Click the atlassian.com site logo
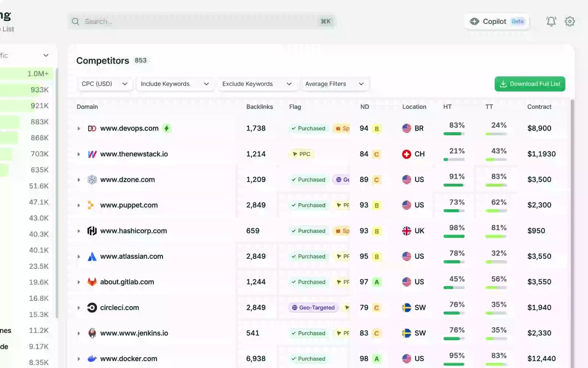 point(92,256)
